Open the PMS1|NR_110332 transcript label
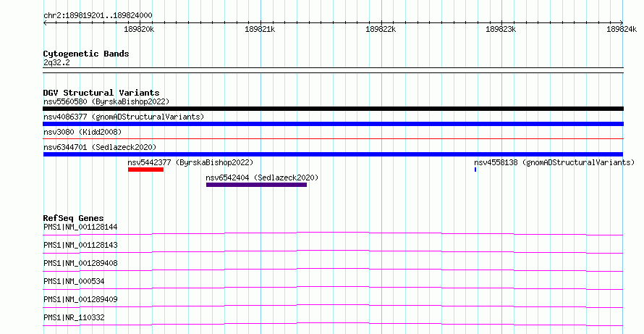 tap(74, 317)
